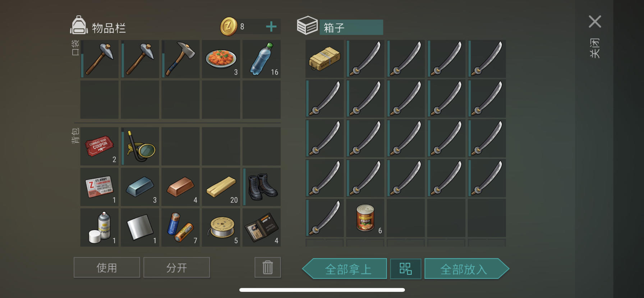
Task: Select the canned food in chest
Action: [x=365, y=218]
